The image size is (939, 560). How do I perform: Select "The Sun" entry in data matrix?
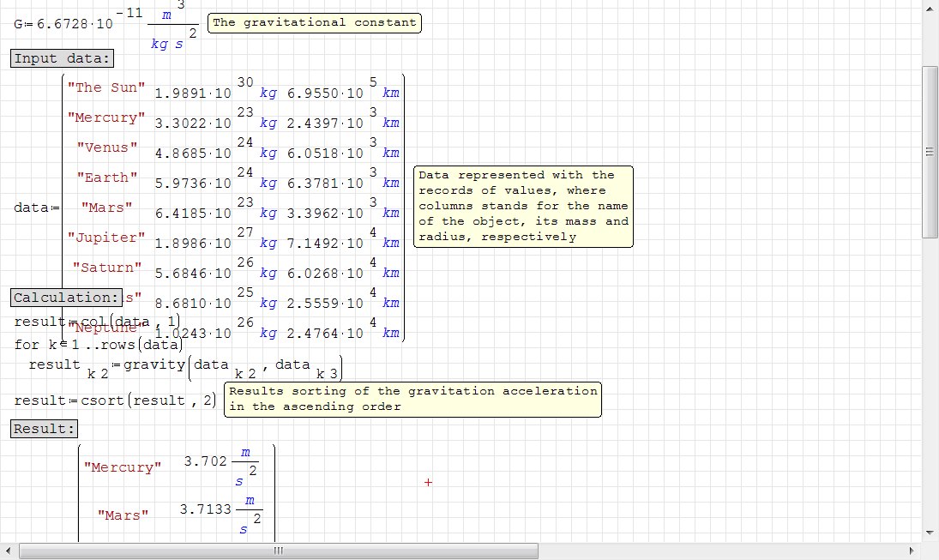[x=106, y=87]
